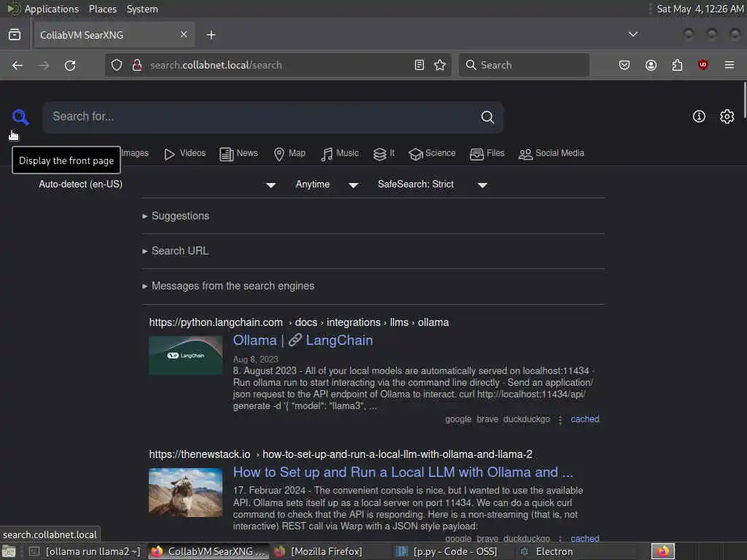The image size is (747, 560).
Task: Click the insecure connection padlock icon
Action: pyautogui.click(x=137, y=65)
